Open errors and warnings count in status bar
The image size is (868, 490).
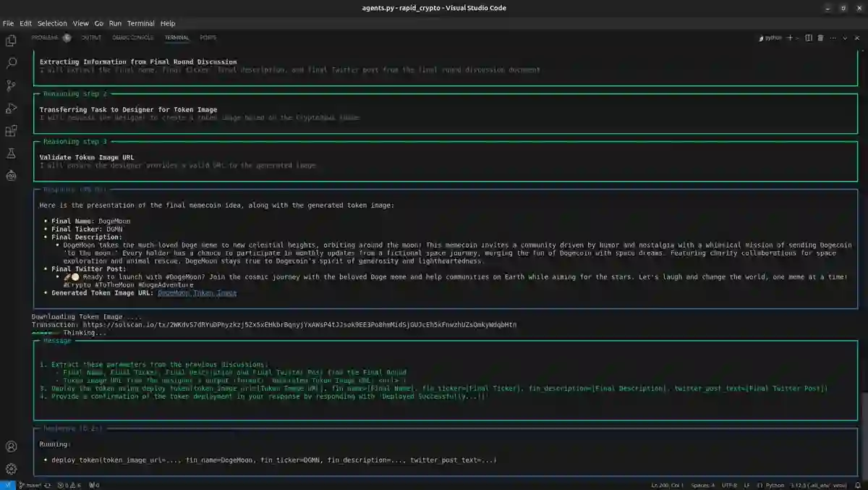coord(69,485)
